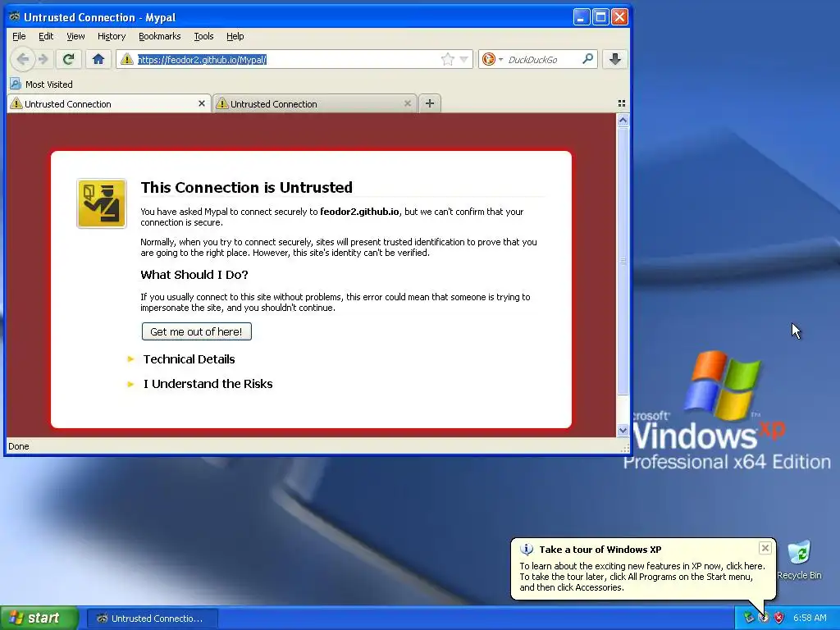Open the Help menu
Viewport: 840px width, 630px height.
tap(235, 36)
